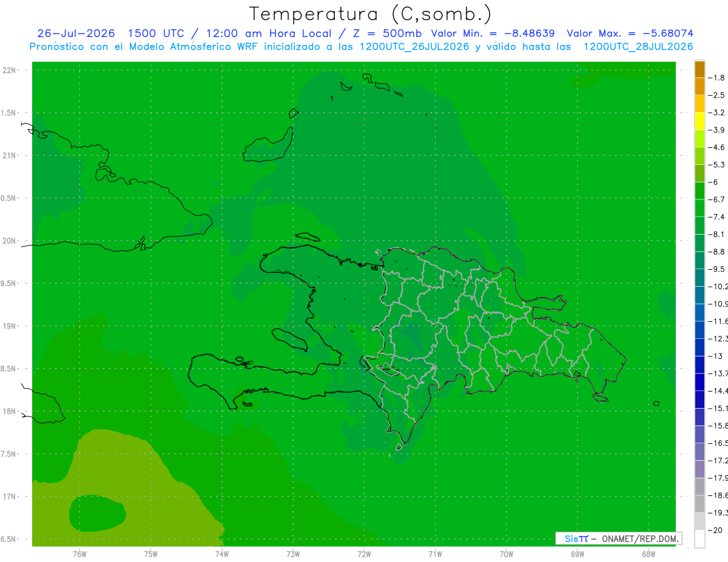The image size is (728, 562).
Task: Choose the lime swatch between -3.9 and -4.6
Action: click(x=699, y=138)
